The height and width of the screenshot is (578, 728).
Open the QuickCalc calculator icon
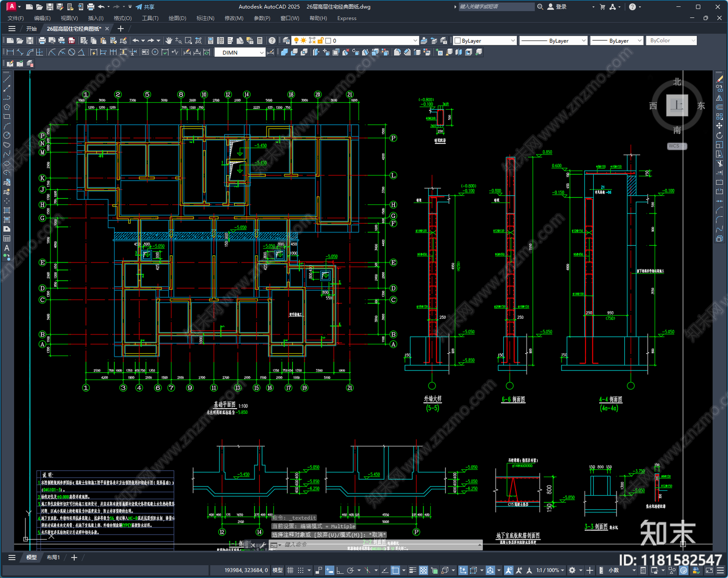tap(260, 41)
